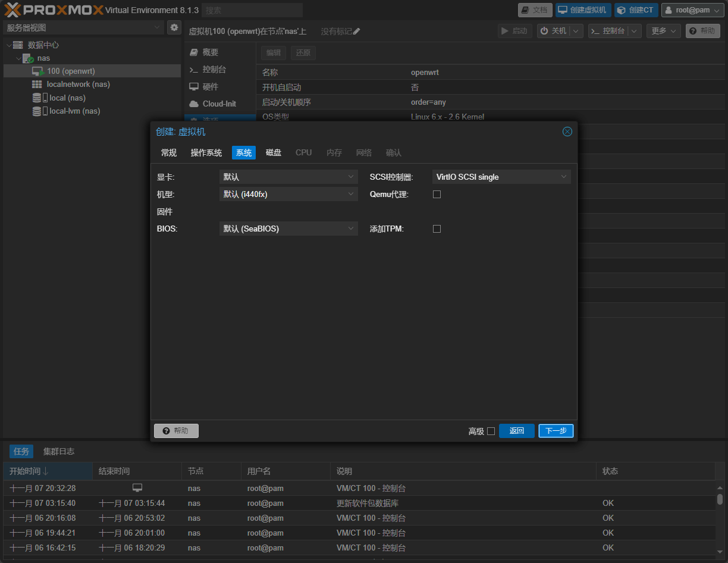Screen dimensions: 728x563
Task: Click the Next step button
Action: coord(556,431)
